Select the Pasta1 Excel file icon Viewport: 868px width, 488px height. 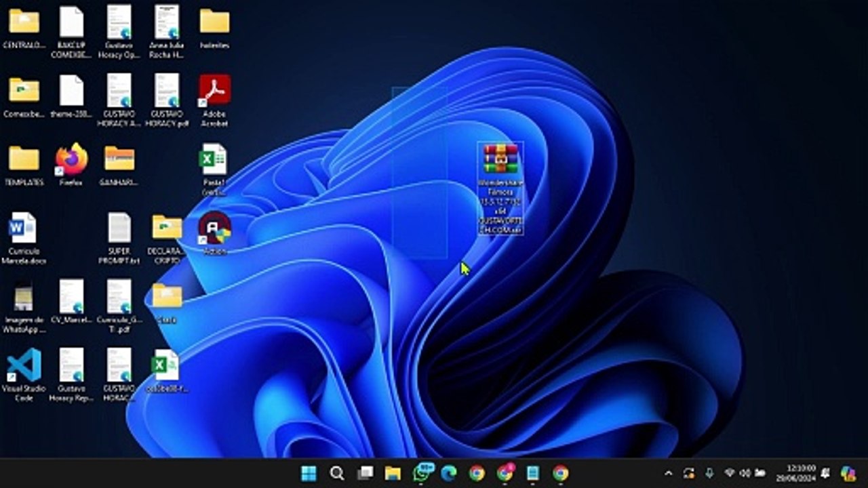(214, 160)
